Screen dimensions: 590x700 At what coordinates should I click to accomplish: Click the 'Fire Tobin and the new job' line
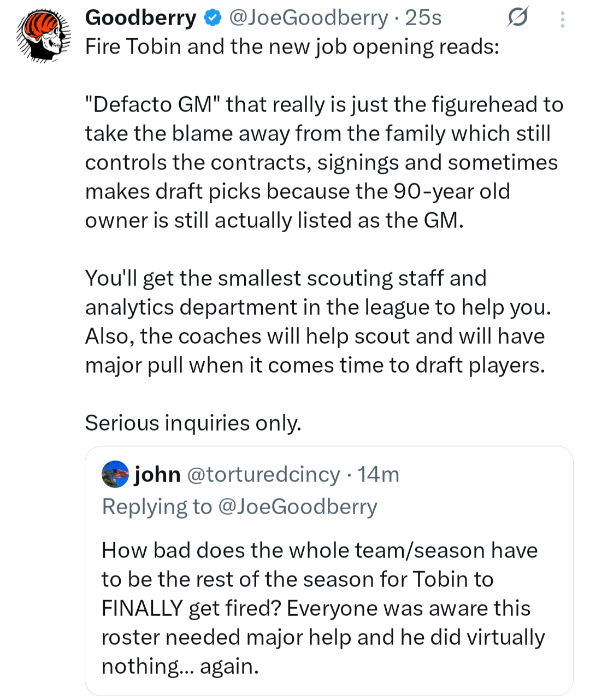click(292, 47)
